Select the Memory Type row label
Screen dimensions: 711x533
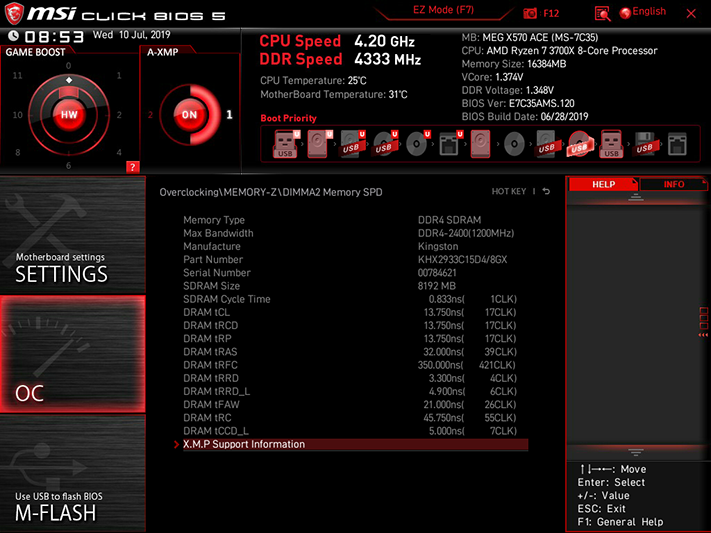tap(214, 220)
